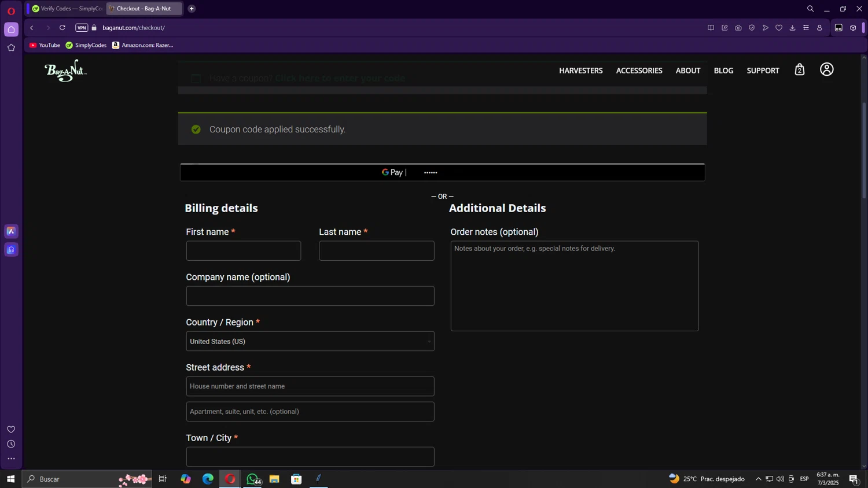Open the browser profile icon in toolbar
The image size is (868, 488).
819,28
